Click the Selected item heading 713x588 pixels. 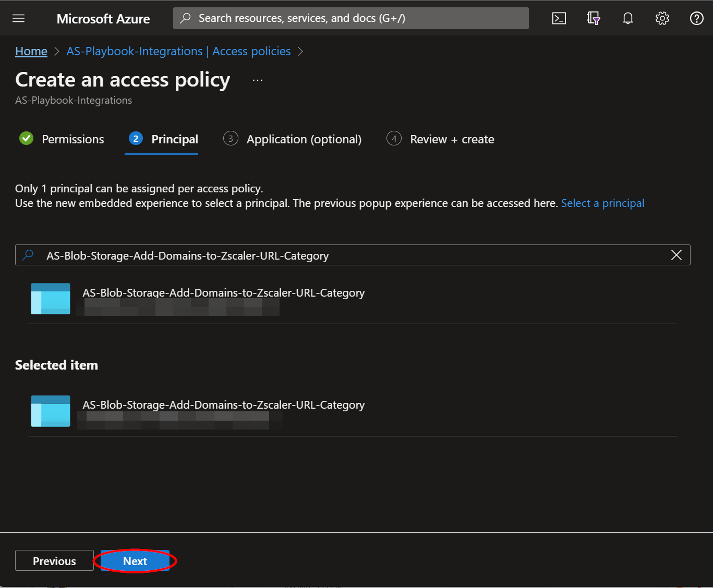56,365
